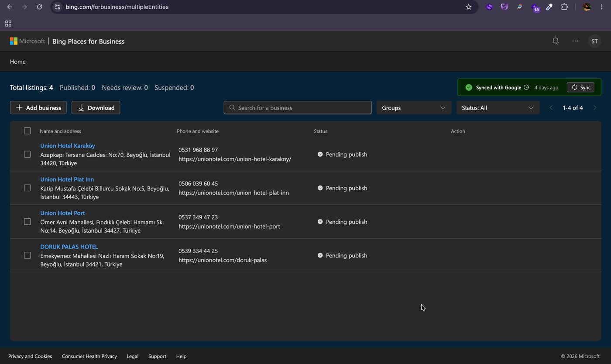Click the 4 days ago sync timestamp
This screenshot has width=611, height=364.
click(x=546, y=87)
